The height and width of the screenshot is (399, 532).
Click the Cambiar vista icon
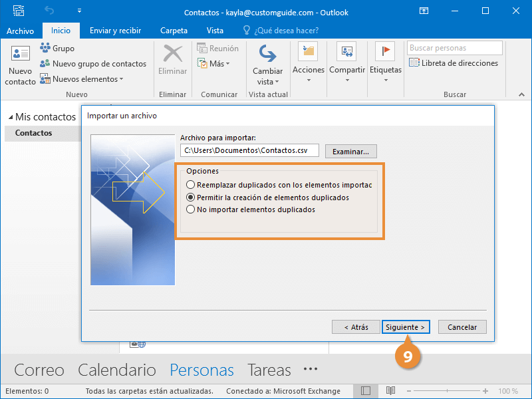pos(267,53)
